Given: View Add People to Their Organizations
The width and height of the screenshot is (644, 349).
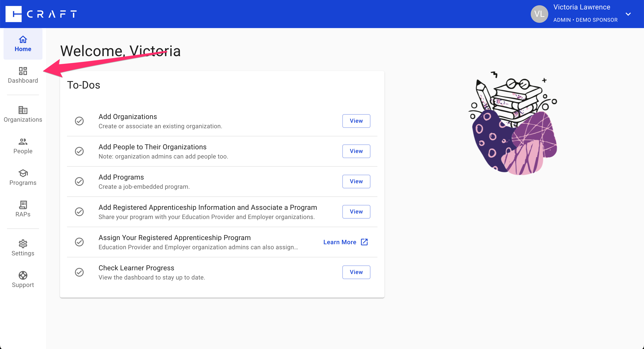Looking at the screenshot, I should pyautogui.click(x=356, y=151).
